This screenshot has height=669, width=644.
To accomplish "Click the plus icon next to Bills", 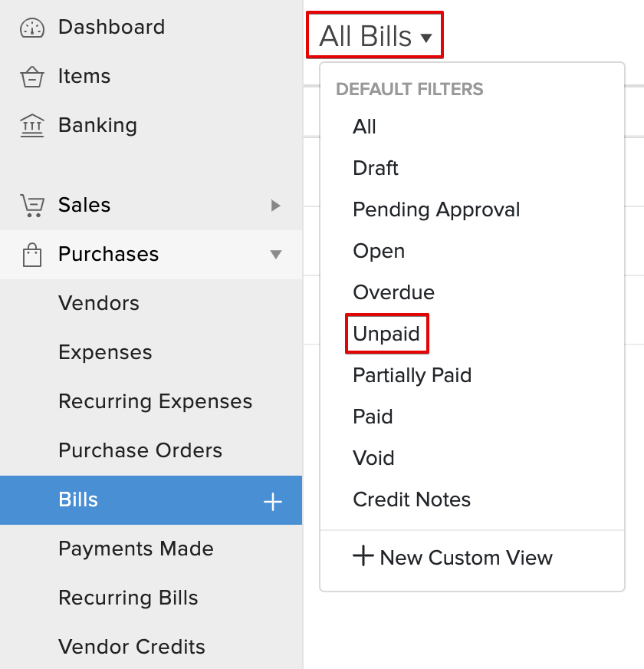I will click(272, 500).
